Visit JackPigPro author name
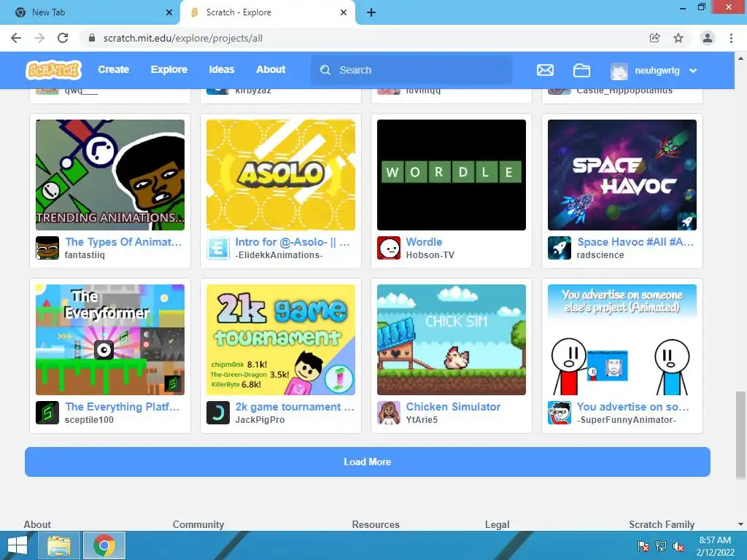 pyautogui.click(x=260, y=420)
